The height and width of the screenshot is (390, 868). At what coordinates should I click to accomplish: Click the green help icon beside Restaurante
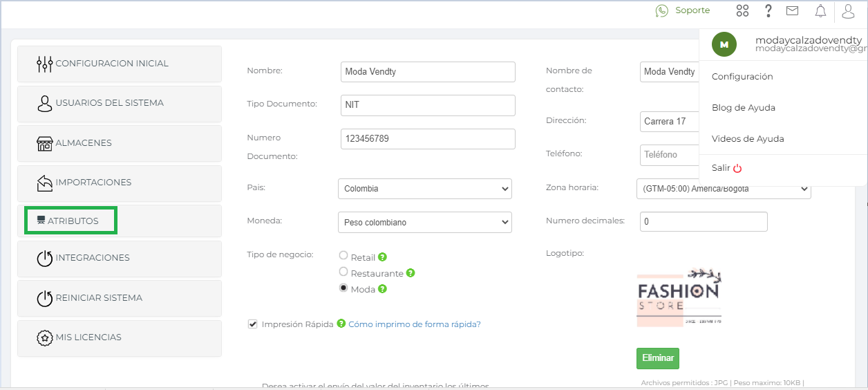tap(410, 273)
